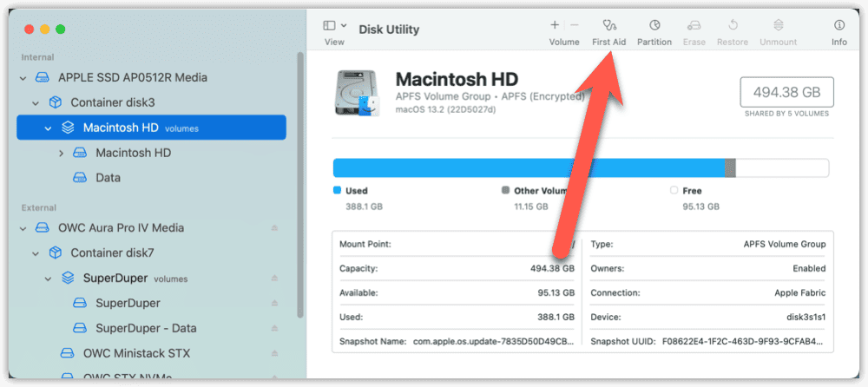Screen dimensions: 868x387
Task: Open the View sidebar dropdown
Action: [x=334, y=27]
